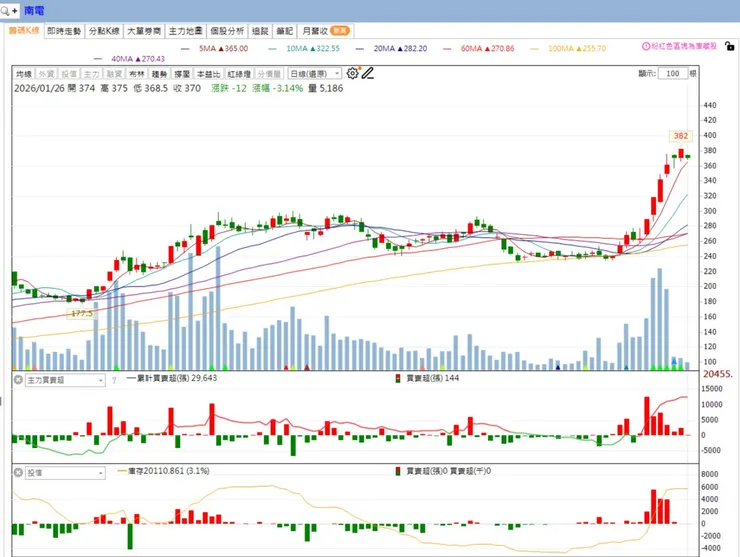Switch to 即時走勢 tab
This screenshot has height=557, width=740.
[64, 31]
